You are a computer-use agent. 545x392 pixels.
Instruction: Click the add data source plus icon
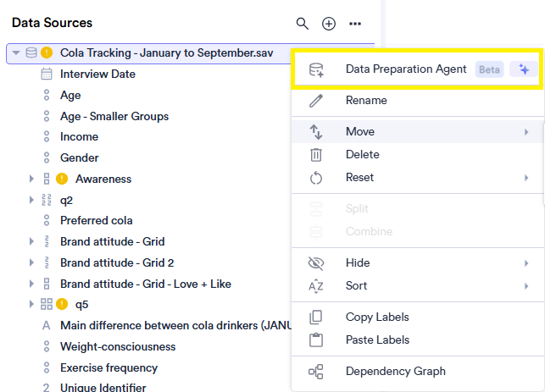pyautogui.click(x=329, y=24)
